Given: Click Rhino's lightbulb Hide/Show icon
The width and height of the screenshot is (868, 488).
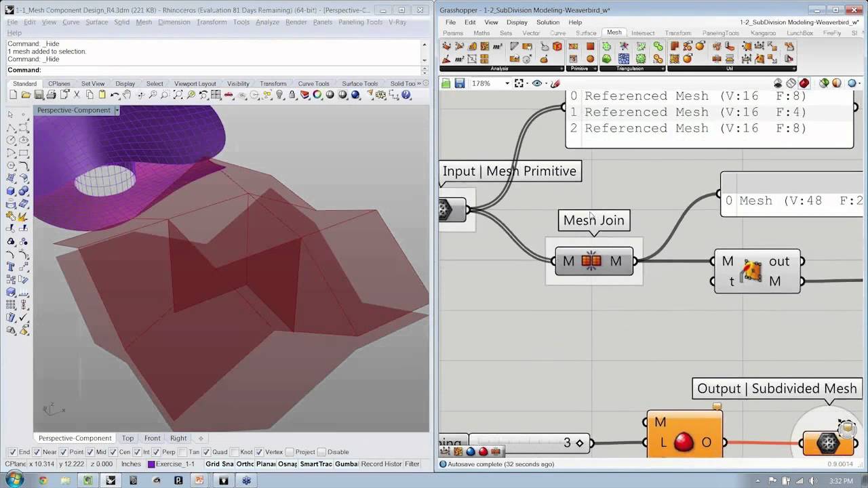Looking at the screenshot, I should pos(279,95).
